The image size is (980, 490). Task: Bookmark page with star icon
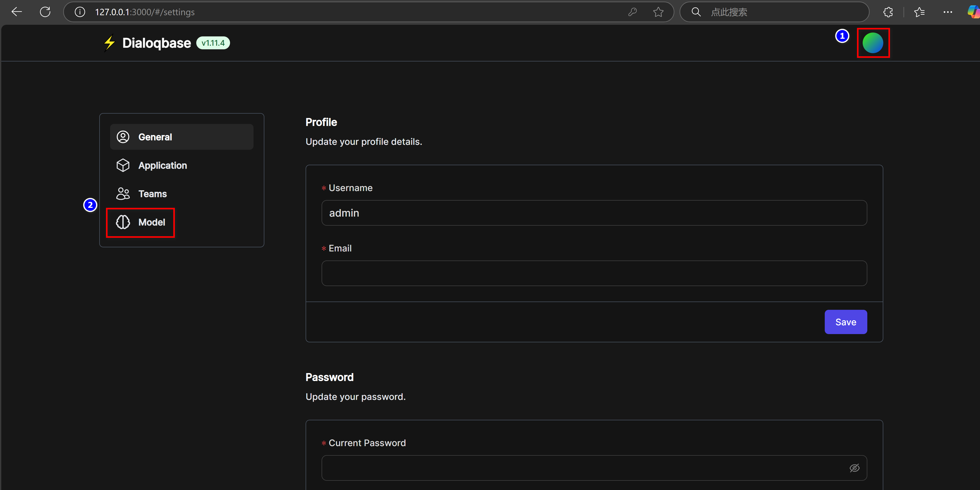[658, 12]
